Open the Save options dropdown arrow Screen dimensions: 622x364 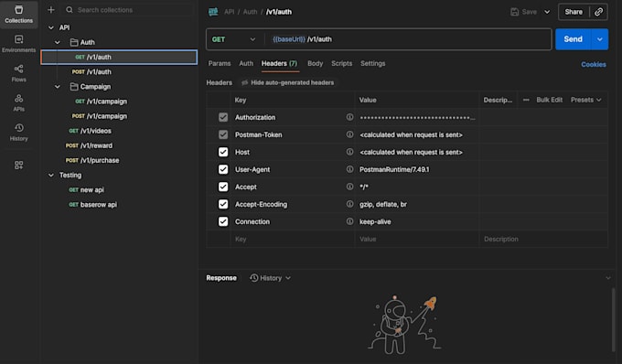(547, 12)
